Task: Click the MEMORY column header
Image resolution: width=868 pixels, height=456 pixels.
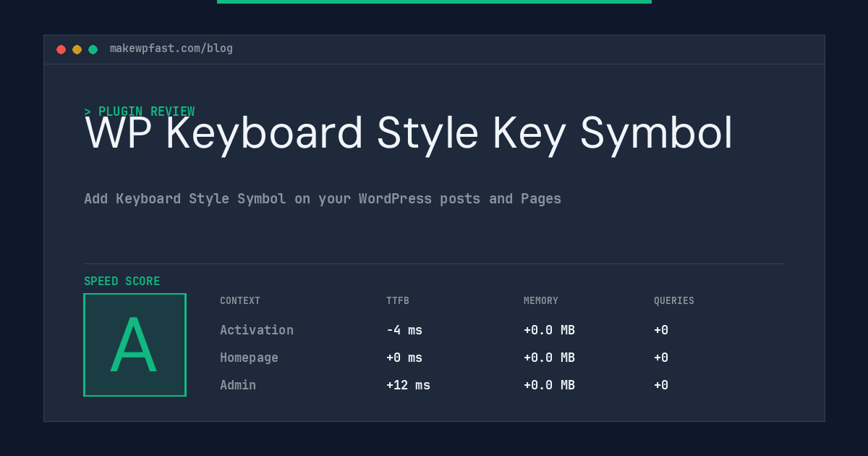Action: 541,301
